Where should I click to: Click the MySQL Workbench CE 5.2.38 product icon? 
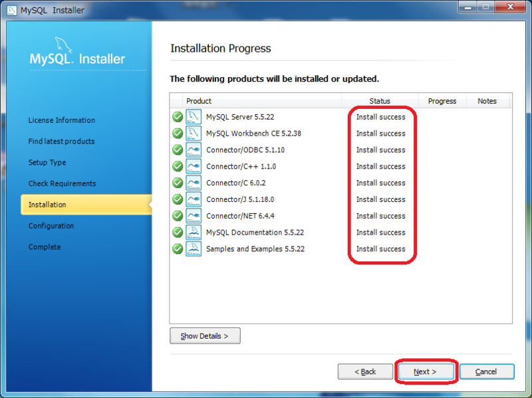[194, 134]
